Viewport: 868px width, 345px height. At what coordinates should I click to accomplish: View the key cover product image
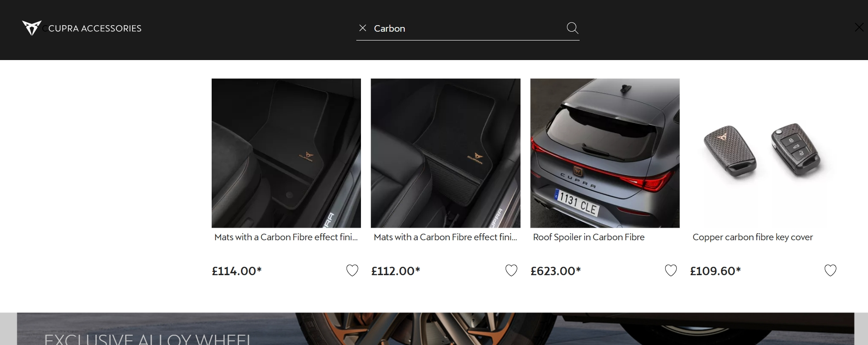pyautogui.click(x=764, y=153)
